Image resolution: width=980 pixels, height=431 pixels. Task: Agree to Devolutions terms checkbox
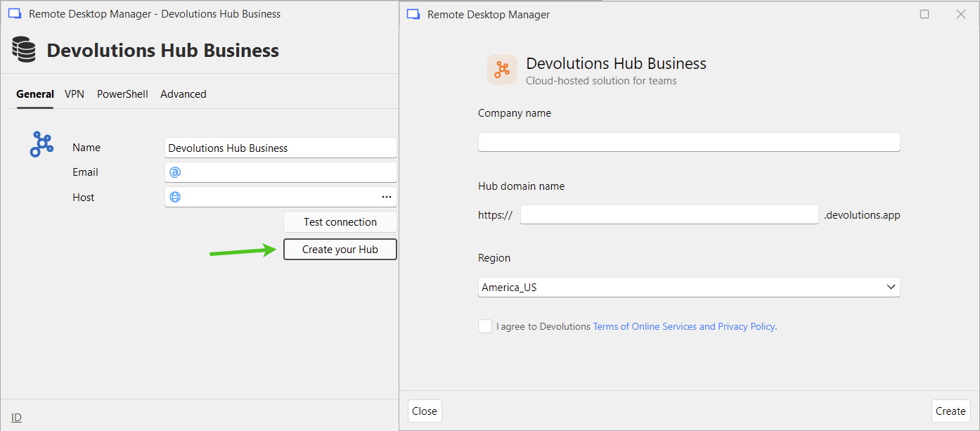pos(485,326)
